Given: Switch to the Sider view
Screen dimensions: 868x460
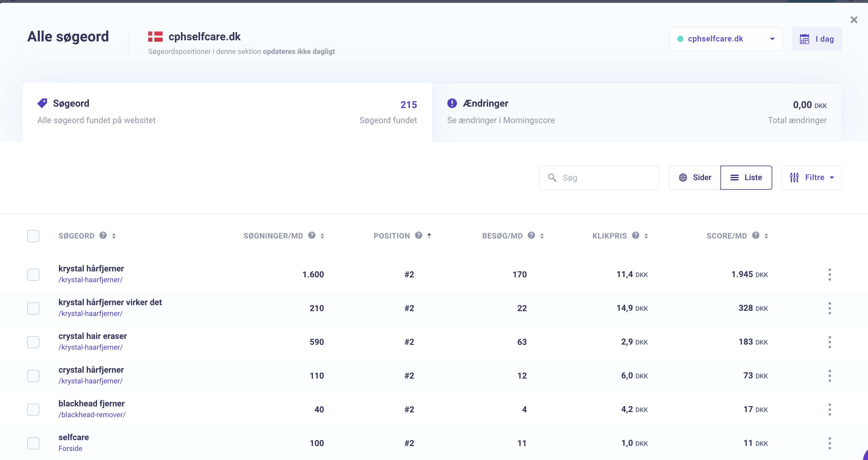Looking at the screenshot, I should point(695,177).
